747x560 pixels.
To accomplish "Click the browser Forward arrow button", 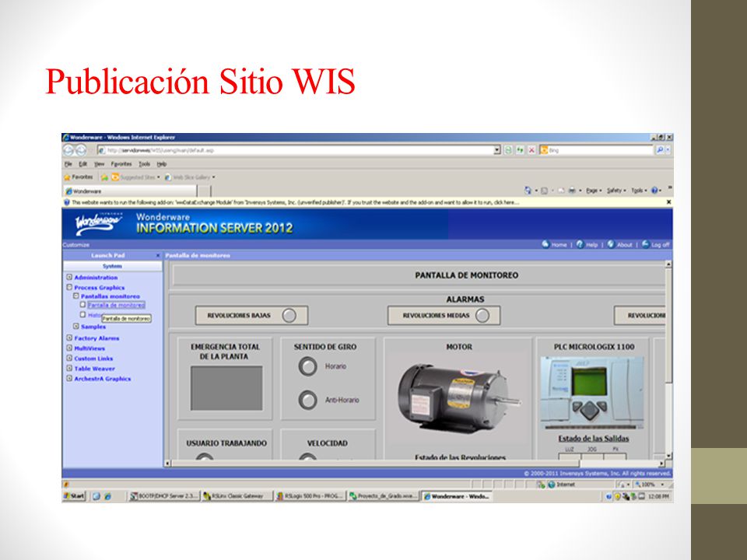I will (x=81, y=150).
